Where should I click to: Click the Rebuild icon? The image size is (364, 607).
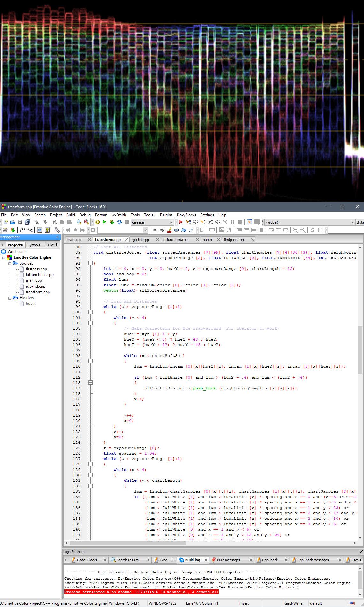tap(119, 222)
